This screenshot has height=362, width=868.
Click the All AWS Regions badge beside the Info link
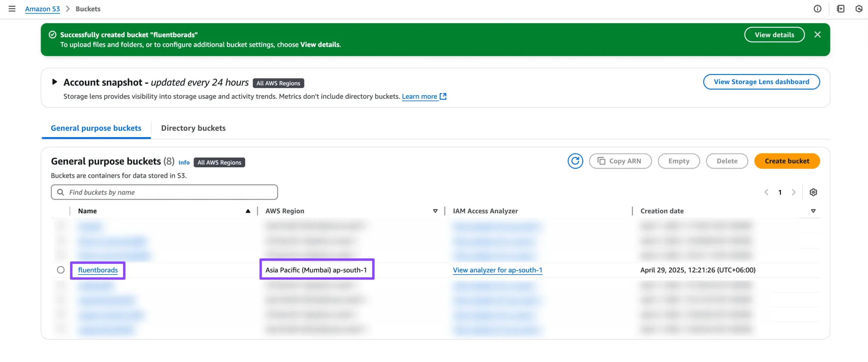click(x=219, y=163)
